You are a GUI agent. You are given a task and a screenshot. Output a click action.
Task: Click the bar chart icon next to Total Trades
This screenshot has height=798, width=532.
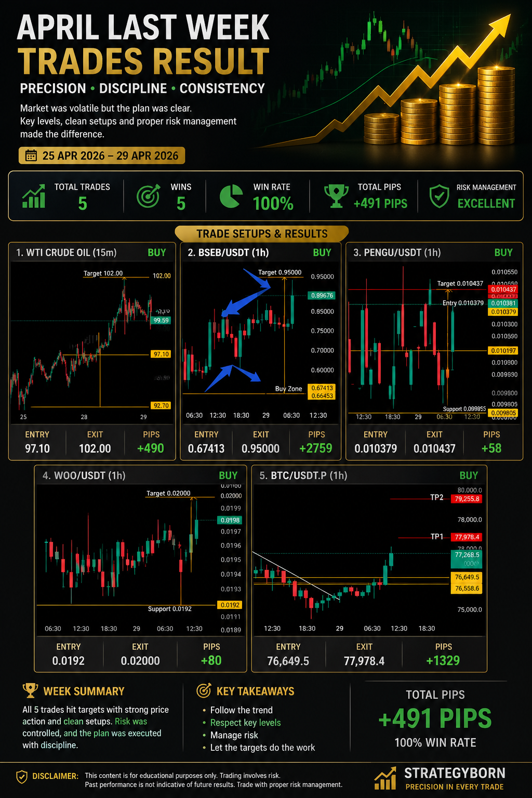pyautogui.click(x=34, y=196)
